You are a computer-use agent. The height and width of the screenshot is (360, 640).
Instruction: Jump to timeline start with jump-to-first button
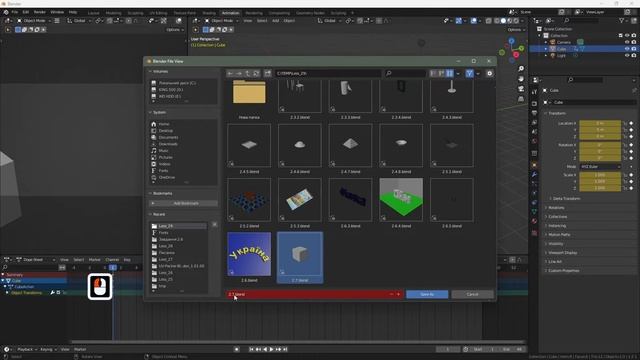coord(251,349)
